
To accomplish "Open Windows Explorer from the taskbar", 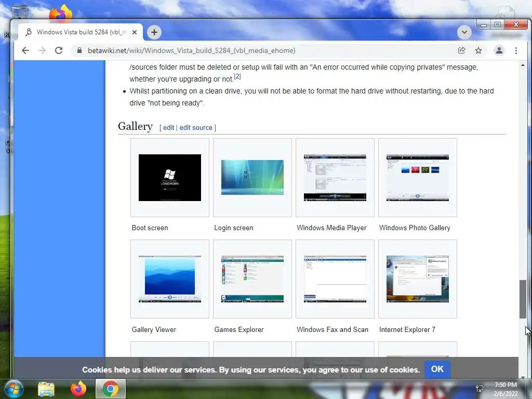I will [46, 389].
